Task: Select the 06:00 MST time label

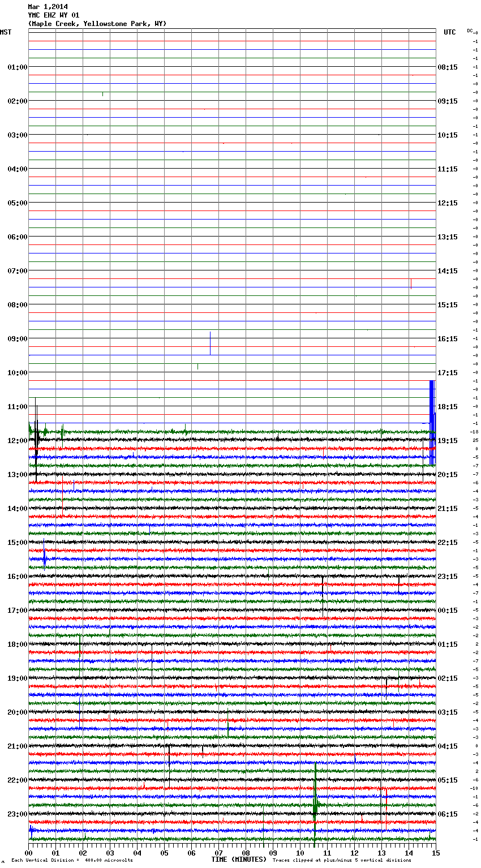Action: click(18, 237)
